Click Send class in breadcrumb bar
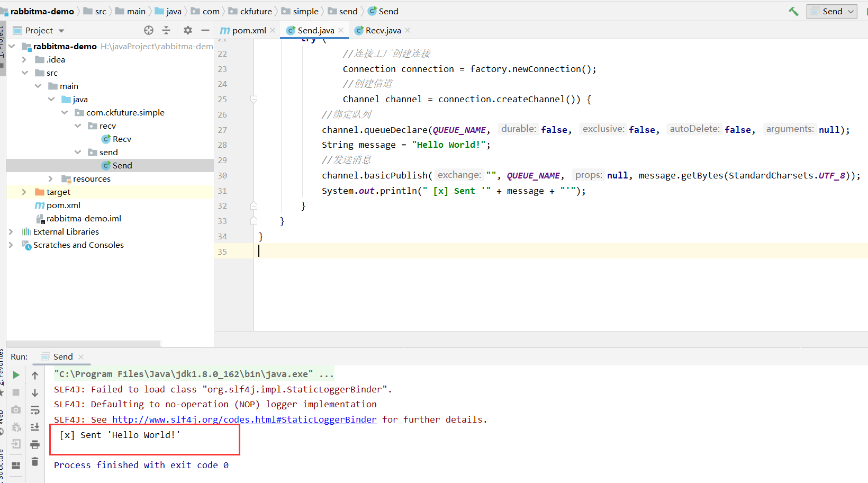 383,11
